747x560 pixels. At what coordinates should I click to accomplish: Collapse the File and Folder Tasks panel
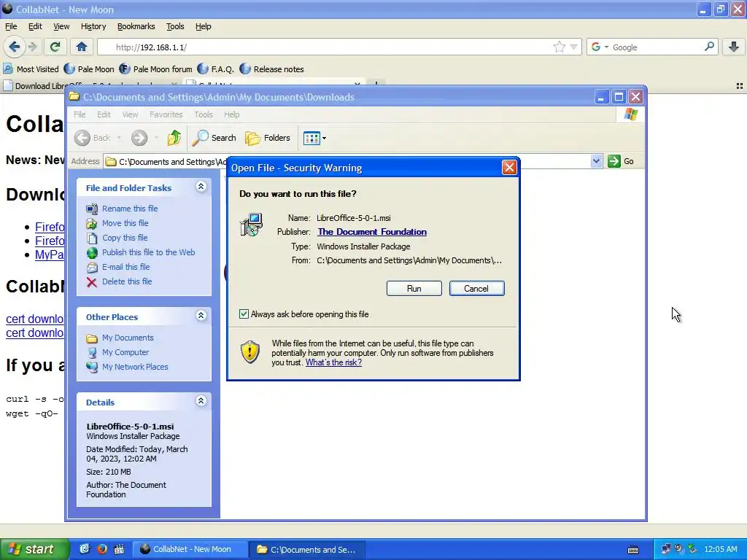[201, 187]
